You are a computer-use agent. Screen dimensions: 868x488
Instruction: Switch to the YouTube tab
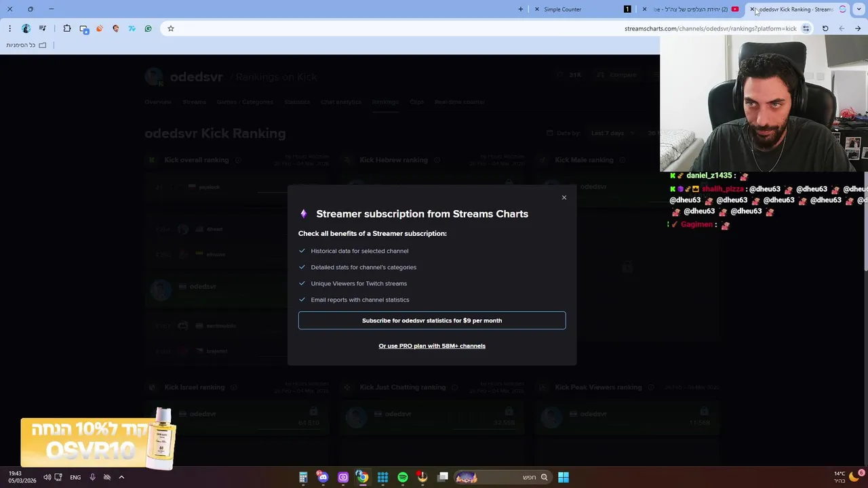tap(692, 9)
